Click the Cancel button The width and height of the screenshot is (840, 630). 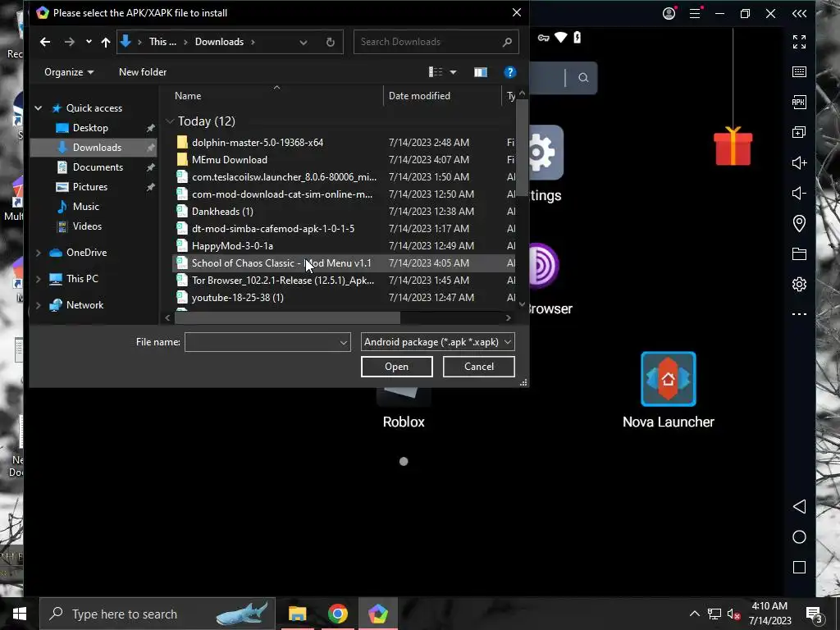click(x=478, y=367)
